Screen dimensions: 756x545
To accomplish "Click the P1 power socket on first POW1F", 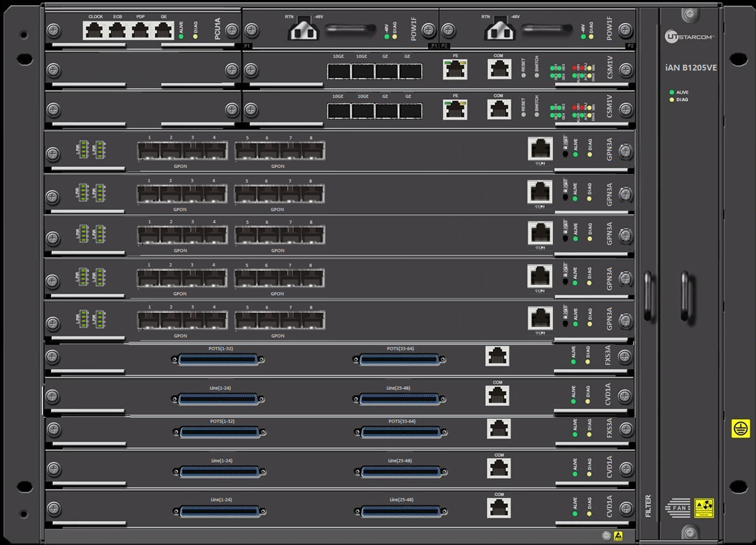I will tap(304, 30).
